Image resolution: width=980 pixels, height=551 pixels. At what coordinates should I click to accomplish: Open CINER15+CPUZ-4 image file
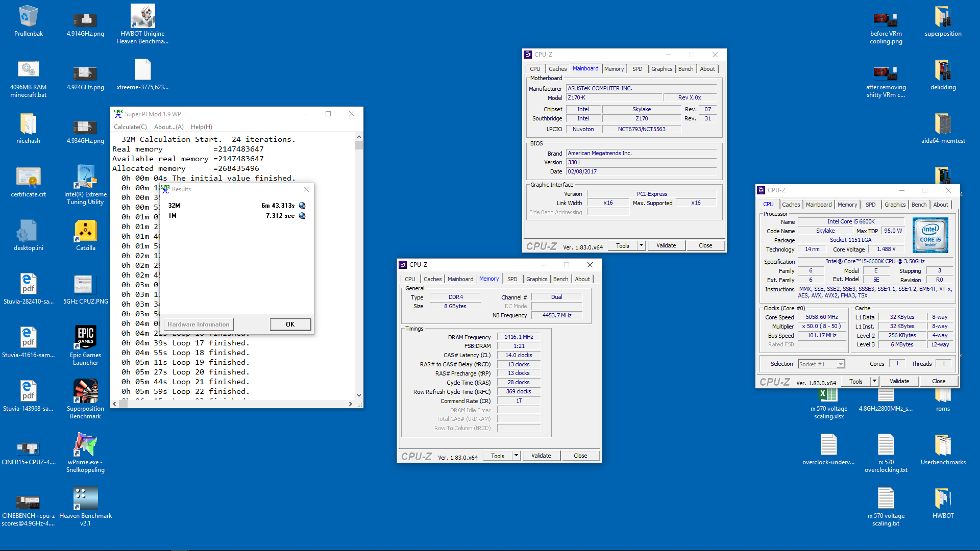point(29,449)
